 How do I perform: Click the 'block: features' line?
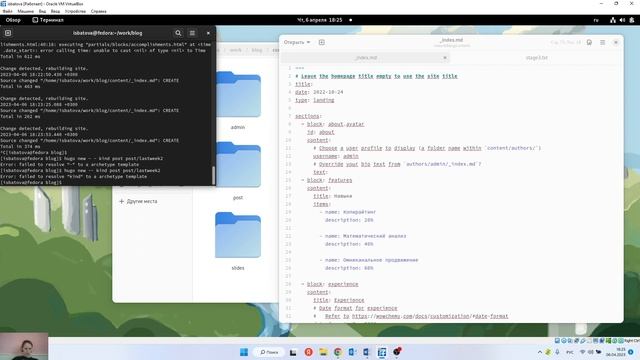329,180
